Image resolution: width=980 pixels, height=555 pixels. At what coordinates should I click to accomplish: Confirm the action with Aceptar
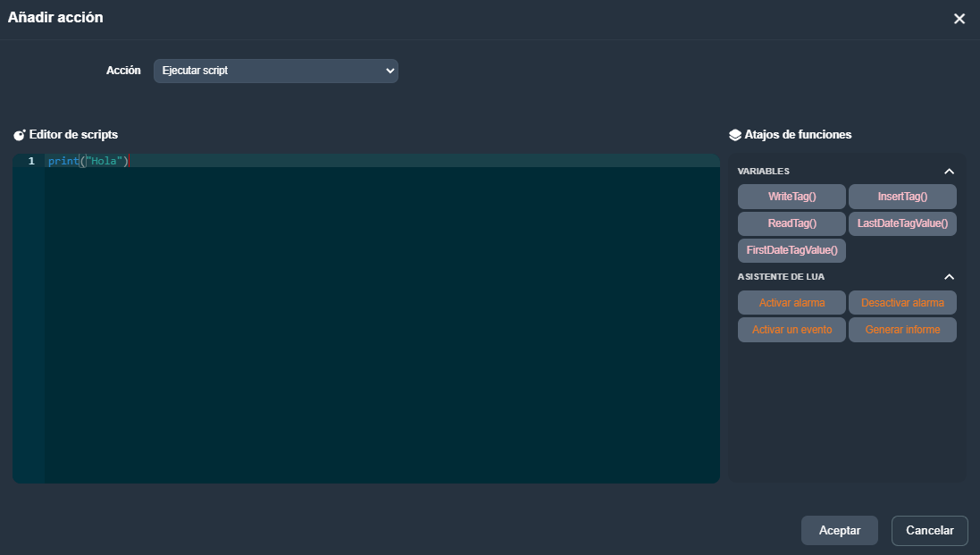click(839, 530)
